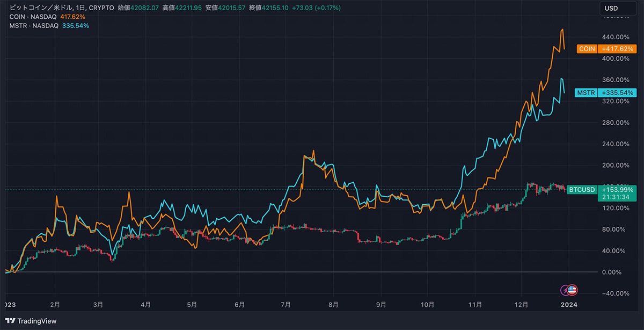The image size is (644, 330).
Task: Click the 8月 time axis label
Action: point(333,304)
